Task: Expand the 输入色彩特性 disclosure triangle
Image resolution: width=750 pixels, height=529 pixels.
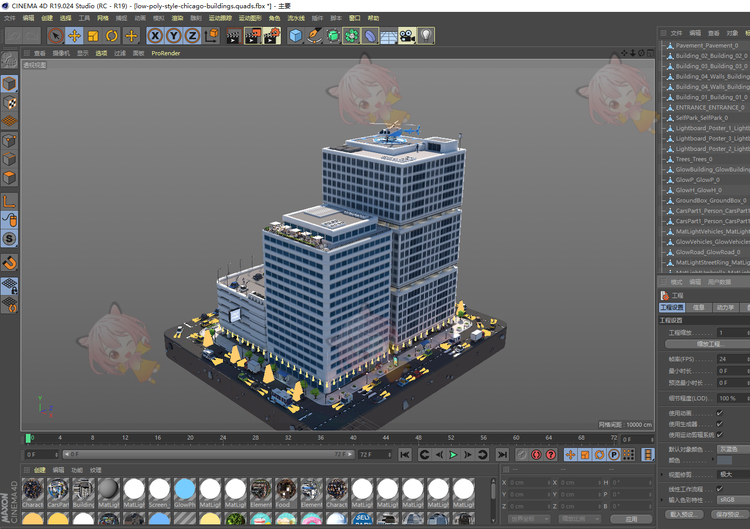Action: 662,499
